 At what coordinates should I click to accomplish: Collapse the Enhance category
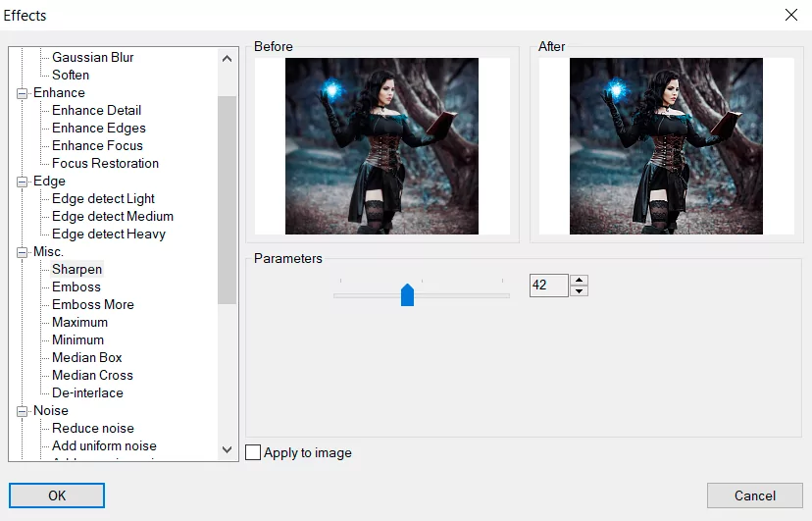point(22,93)
